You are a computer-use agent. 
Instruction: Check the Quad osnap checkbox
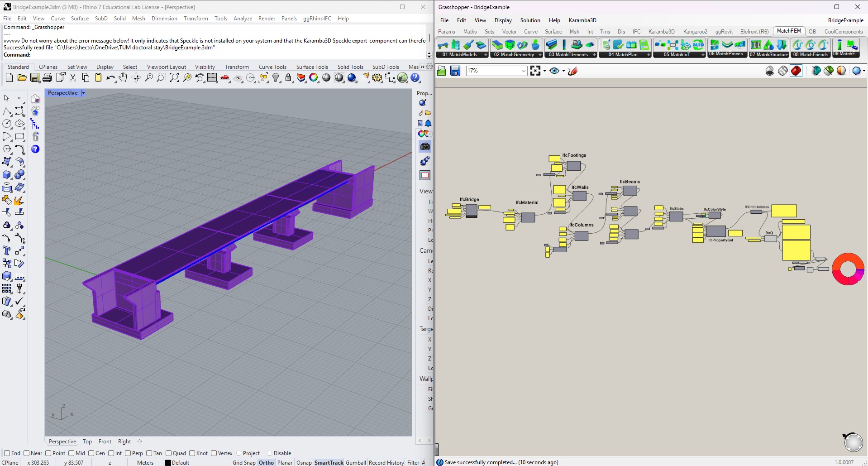coord(169,453)
